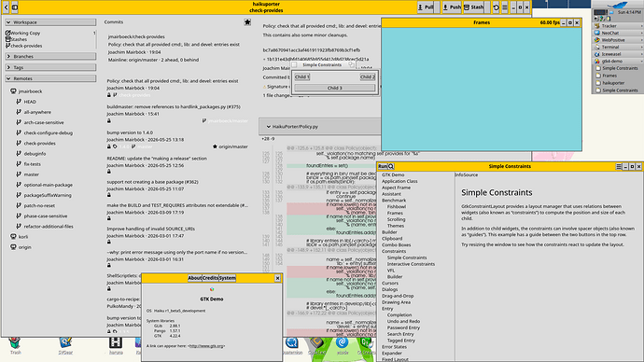Collapse the Workspace section
Image resolution: width=644 pixels, height=362 pixels.
pos(50,22)
